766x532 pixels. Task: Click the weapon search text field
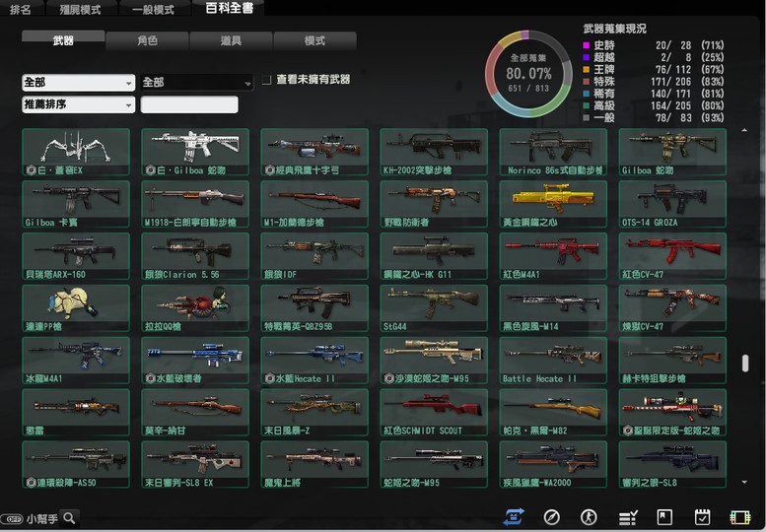click(189, 104)
